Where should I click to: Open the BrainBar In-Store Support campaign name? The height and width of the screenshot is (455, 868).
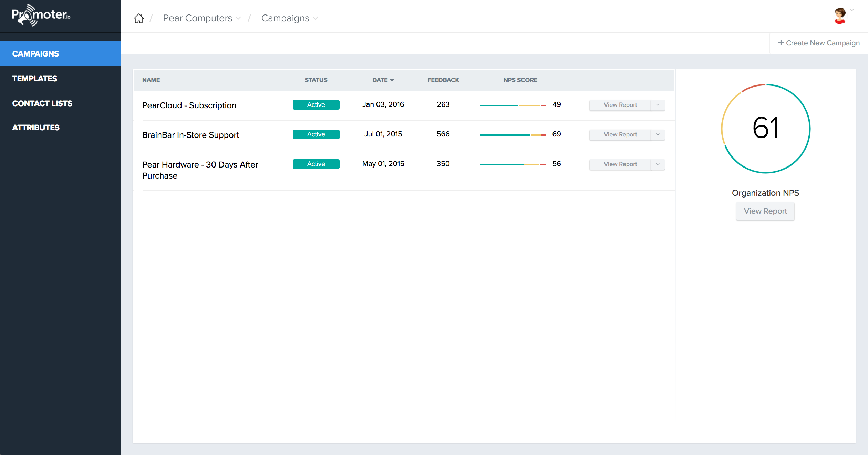[x=190, y=135]
